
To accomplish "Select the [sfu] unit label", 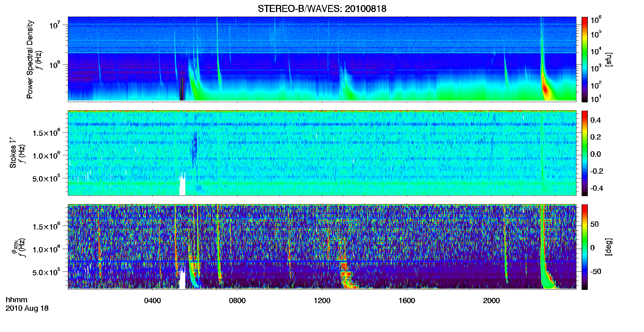I will [609, 59].
